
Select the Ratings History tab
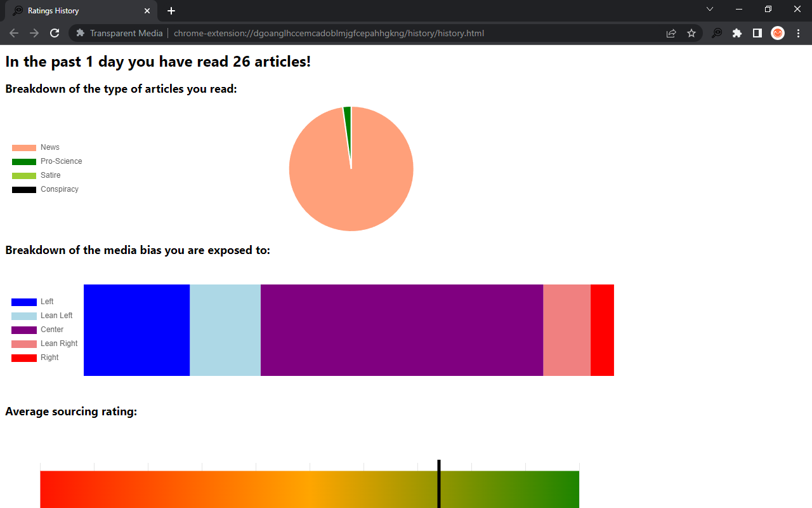tap(81, 11)
